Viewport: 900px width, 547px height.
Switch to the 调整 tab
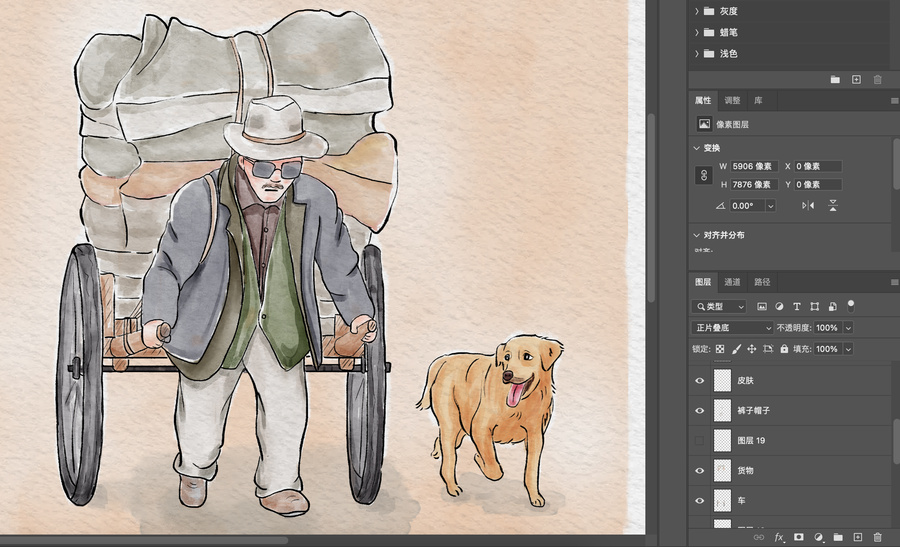coord(732,100)
